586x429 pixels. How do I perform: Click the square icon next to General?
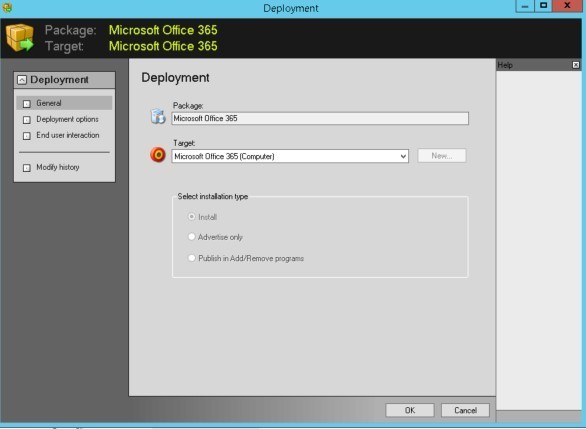(27, 104)
